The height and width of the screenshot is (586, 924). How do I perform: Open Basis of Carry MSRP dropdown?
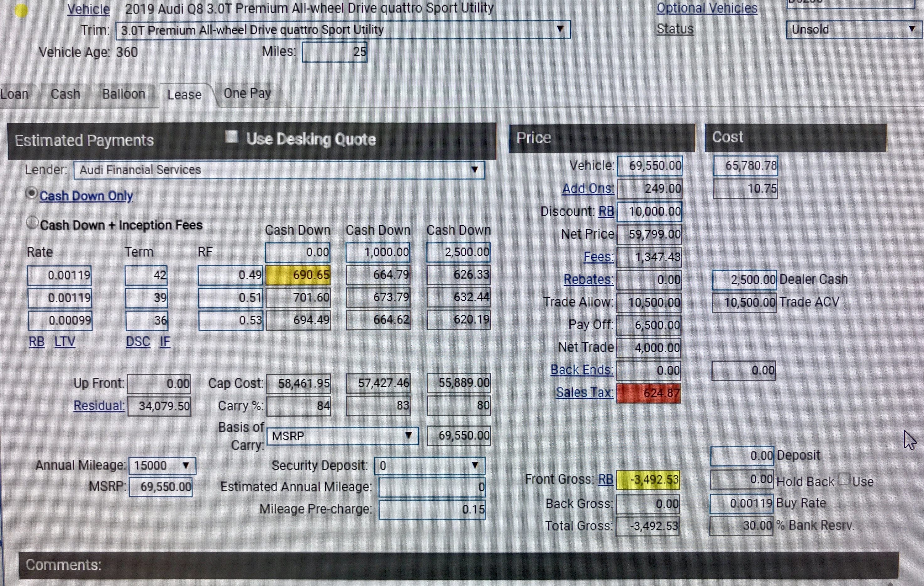click(x=408, y=435)
